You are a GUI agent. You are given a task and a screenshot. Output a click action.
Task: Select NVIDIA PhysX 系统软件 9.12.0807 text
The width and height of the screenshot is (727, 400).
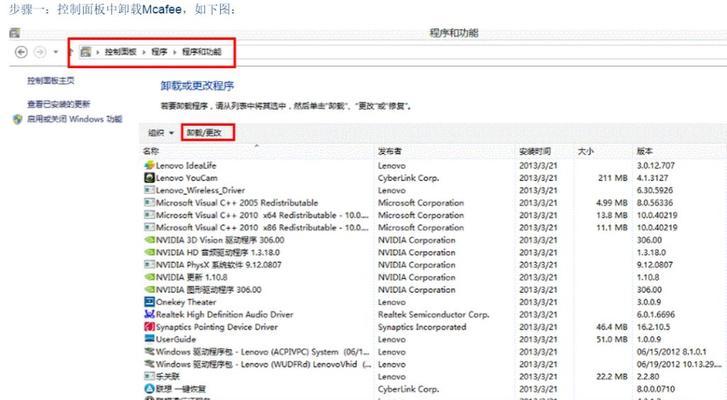point(218,265)
